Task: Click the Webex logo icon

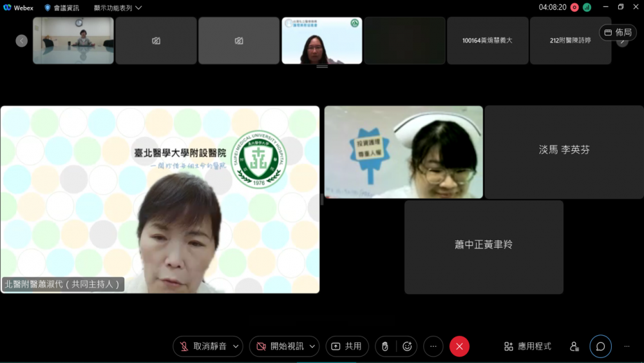Action: tap(7, 7)
